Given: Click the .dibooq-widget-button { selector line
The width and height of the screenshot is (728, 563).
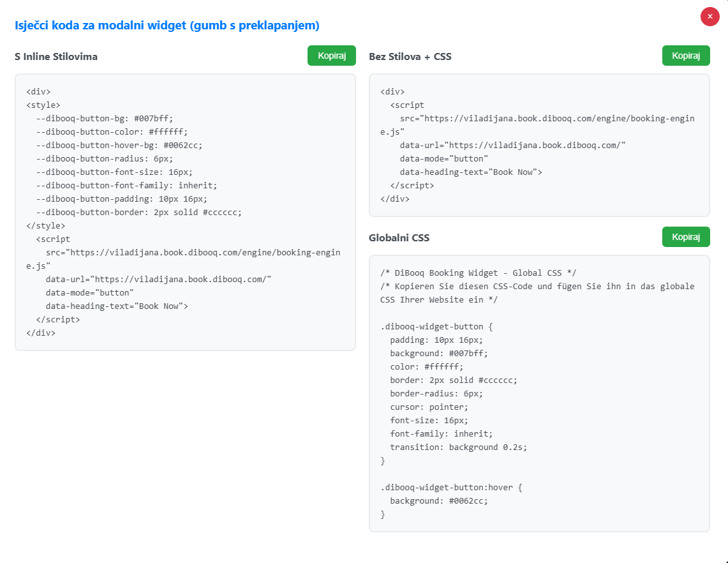Looking at the screenshot, I should point(436,327).
